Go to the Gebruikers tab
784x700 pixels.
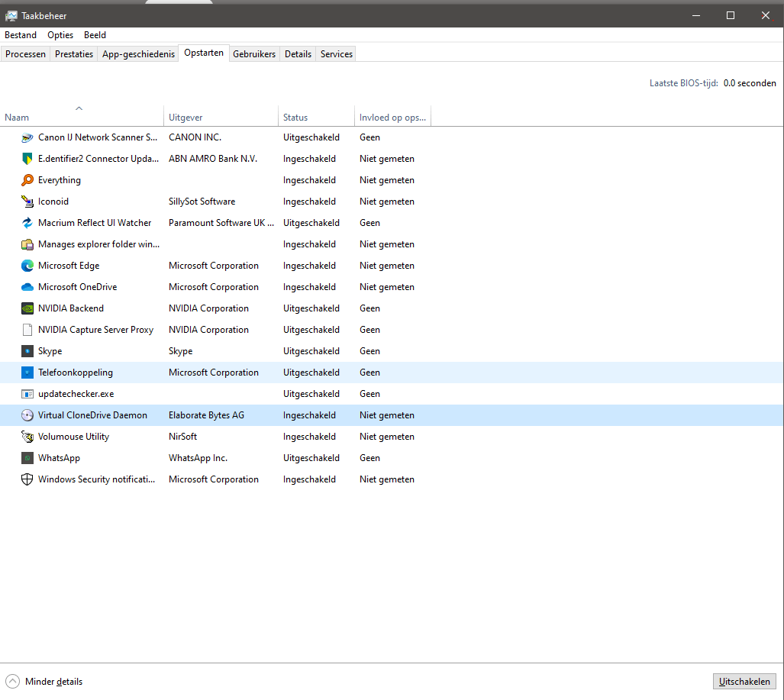point(254,54)
